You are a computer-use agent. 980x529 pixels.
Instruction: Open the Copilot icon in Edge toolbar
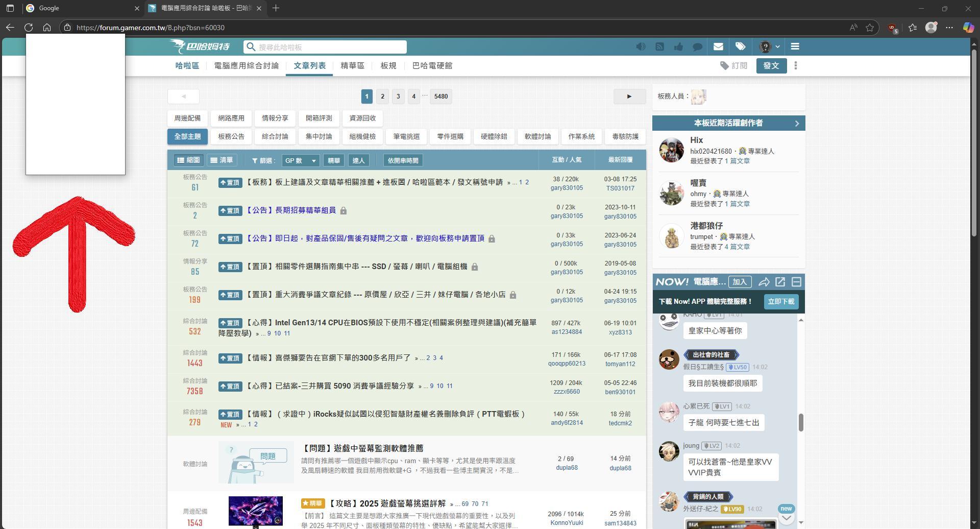point(968,28)
